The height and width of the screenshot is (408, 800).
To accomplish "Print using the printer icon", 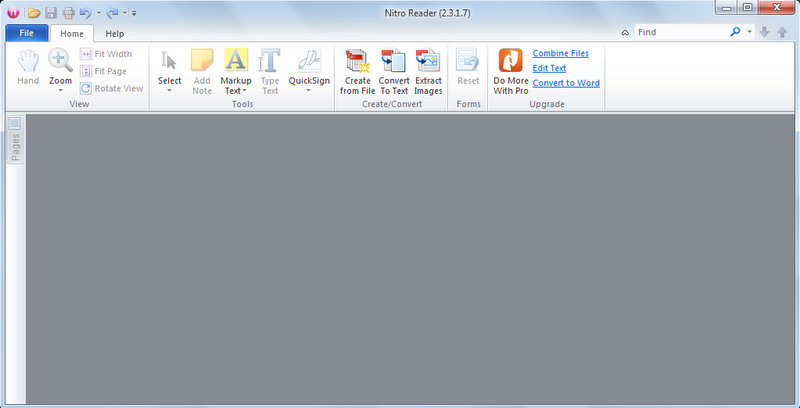I will [68, 13].
